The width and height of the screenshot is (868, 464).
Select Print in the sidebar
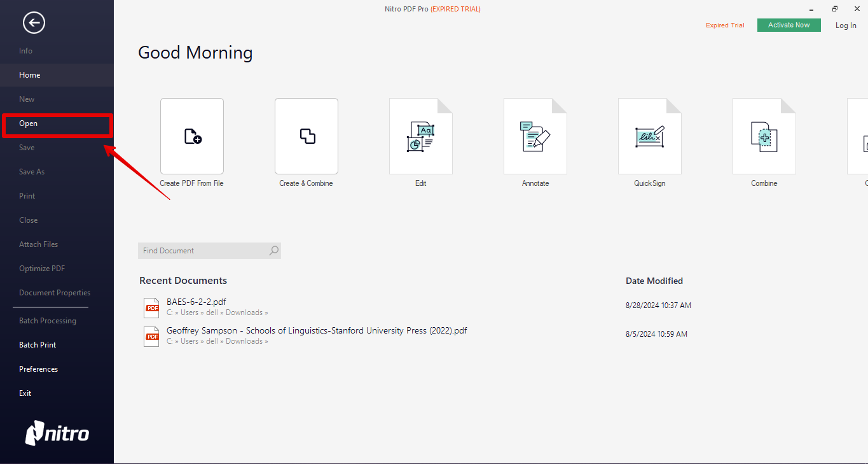pyautogui.click(x=27, y=196)
